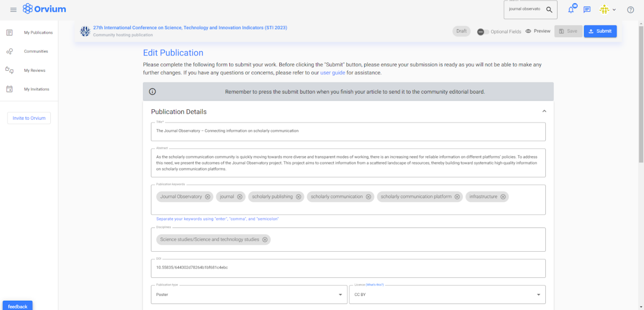Click the My Invitations calendar icon
The height and width of the screenshot is (310, 644).
coord(10,89)
